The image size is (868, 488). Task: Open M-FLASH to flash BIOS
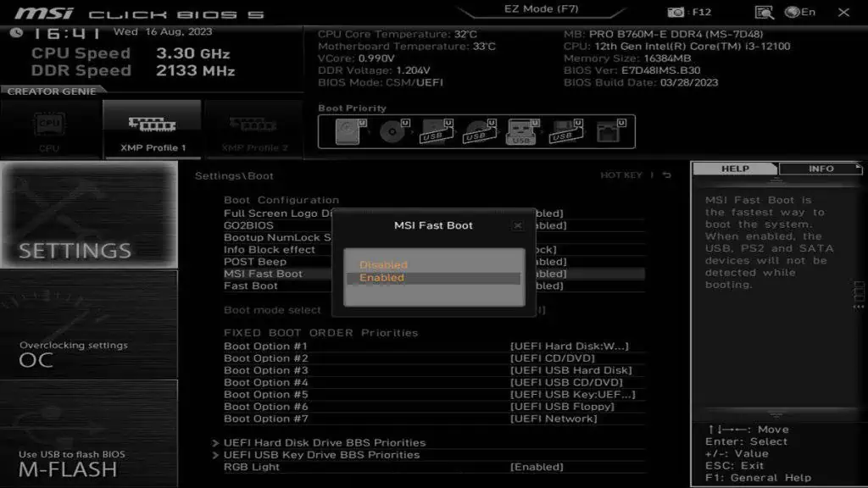pos(89,462)
